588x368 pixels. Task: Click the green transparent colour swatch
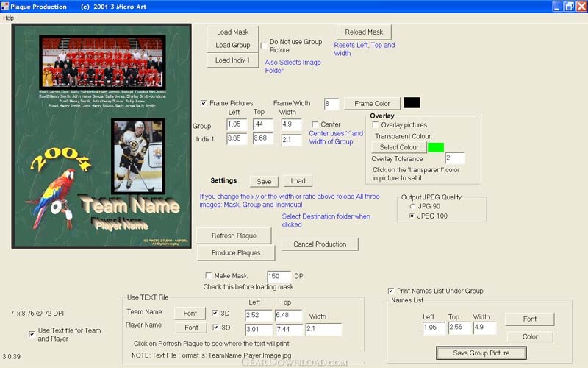[x=436, y=147]
